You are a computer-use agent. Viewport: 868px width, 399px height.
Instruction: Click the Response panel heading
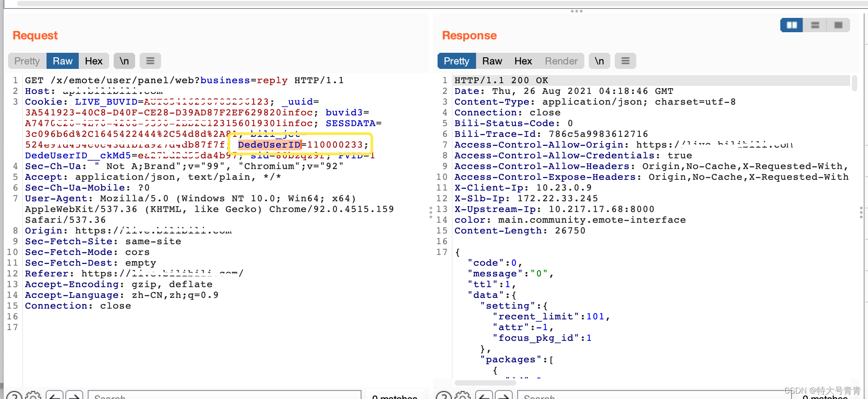pos(469,35)
